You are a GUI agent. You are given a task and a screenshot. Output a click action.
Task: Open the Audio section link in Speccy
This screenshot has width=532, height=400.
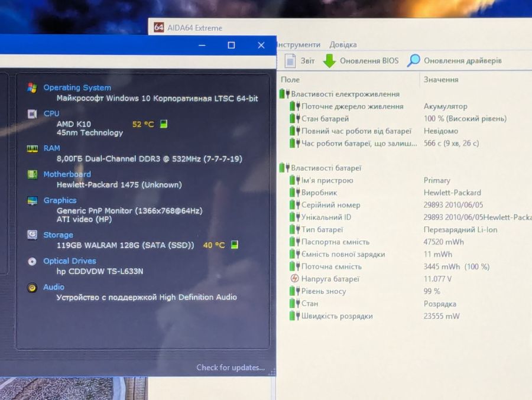point(54,287)
